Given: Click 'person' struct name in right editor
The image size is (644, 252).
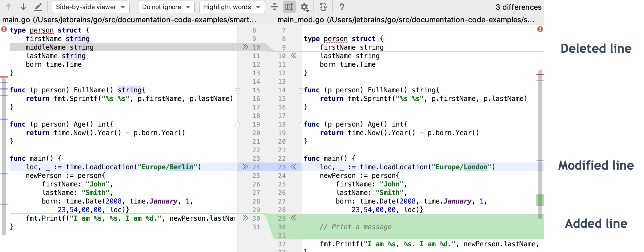Looking at the screenshot, I should pyautogui.click(x=336, y=39).
